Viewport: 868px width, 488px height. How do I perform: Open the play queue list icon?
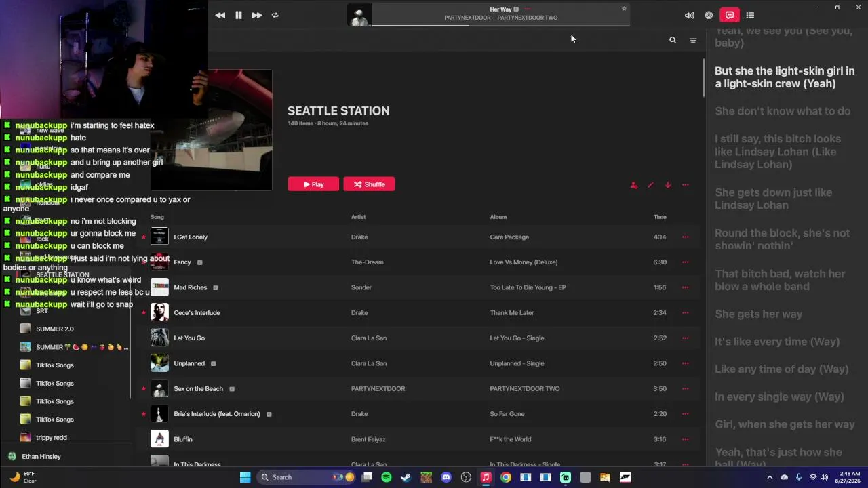750,15
